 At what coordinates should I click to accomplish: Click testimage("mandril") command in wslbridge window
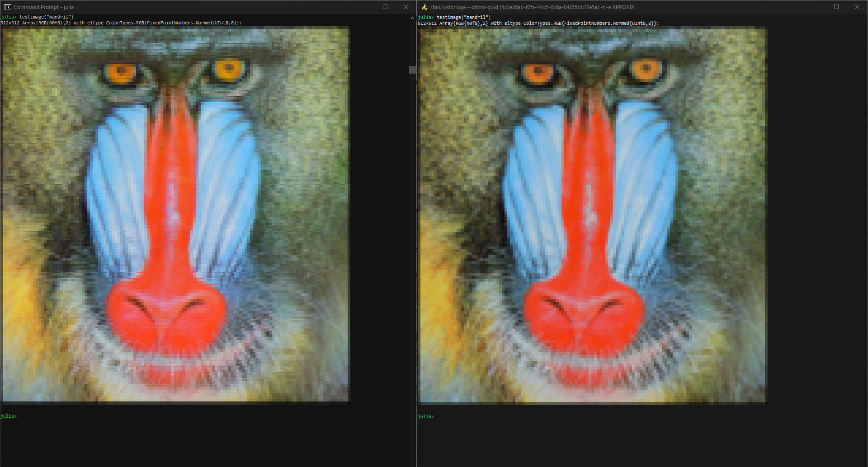[463, 17]
